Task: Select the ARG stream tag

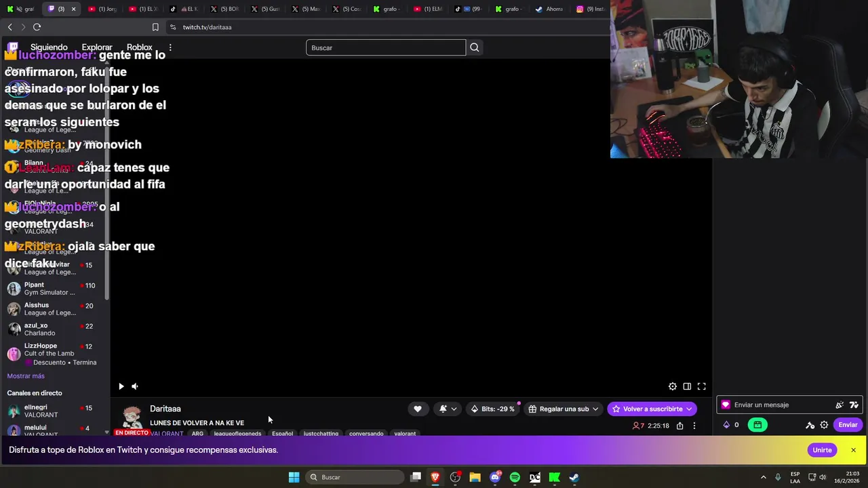Action: [197, 434]
